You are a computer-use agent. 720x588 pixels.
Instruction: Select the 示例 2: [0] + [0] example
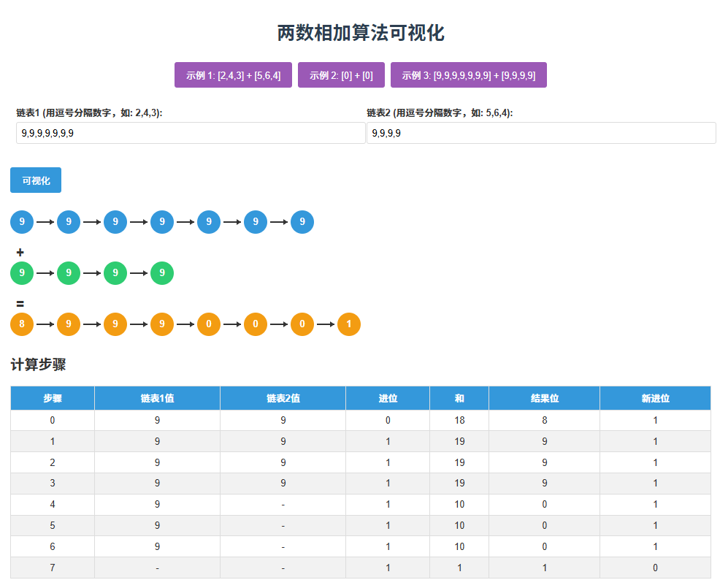pyautogui.click(x=341, y=75)
